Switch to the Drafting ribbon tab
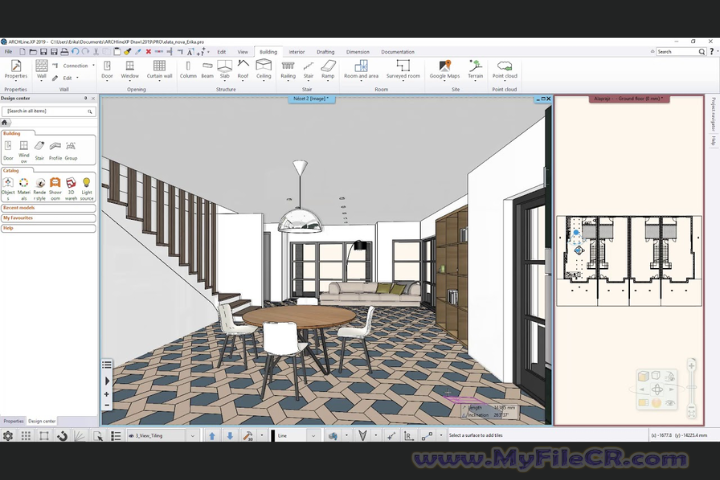The width and height of the screenshot is (720, 480). point(326,52)
